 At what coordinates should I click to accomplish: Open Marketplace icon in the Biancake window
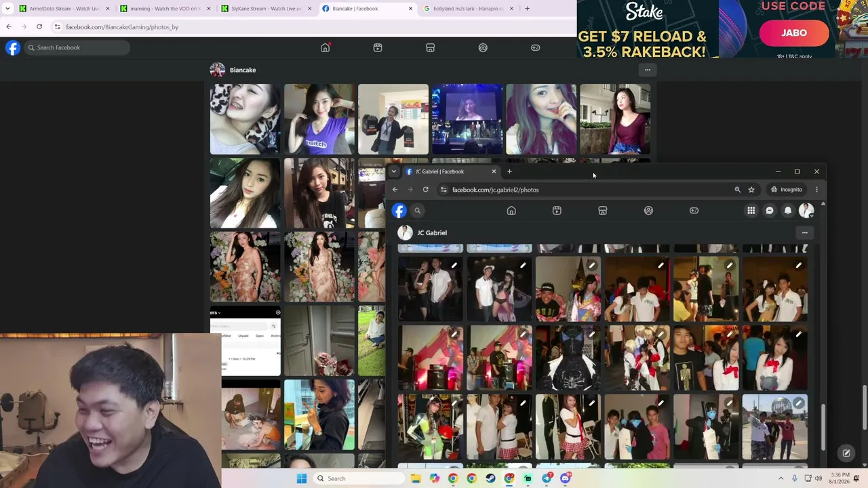[x=430, y=47]
